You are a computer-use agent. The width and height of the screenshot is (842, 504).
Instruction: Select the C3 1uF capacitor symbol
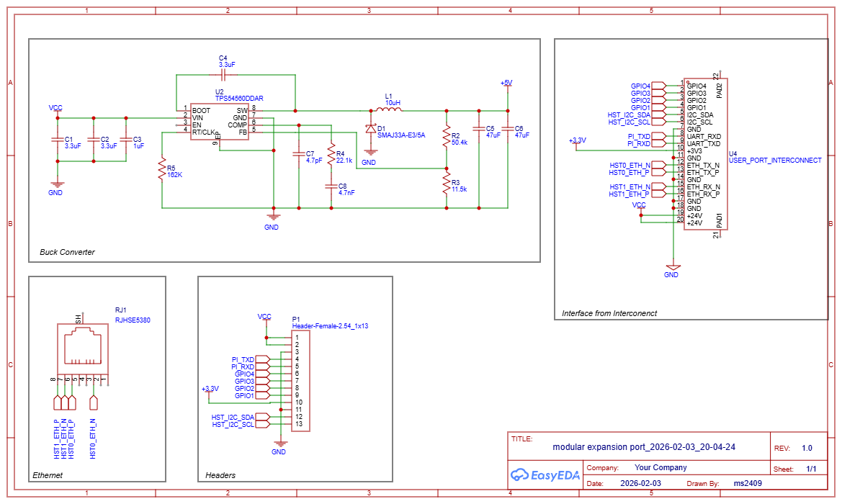[x=126, y=140]
